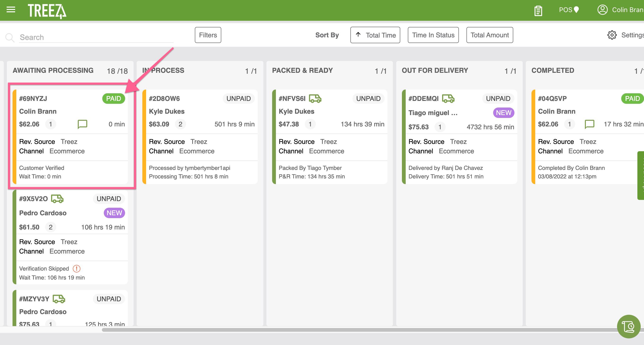This screenshot has width=644, height=345.
Task: Open the Filters panel
Action: pos(208,35)
